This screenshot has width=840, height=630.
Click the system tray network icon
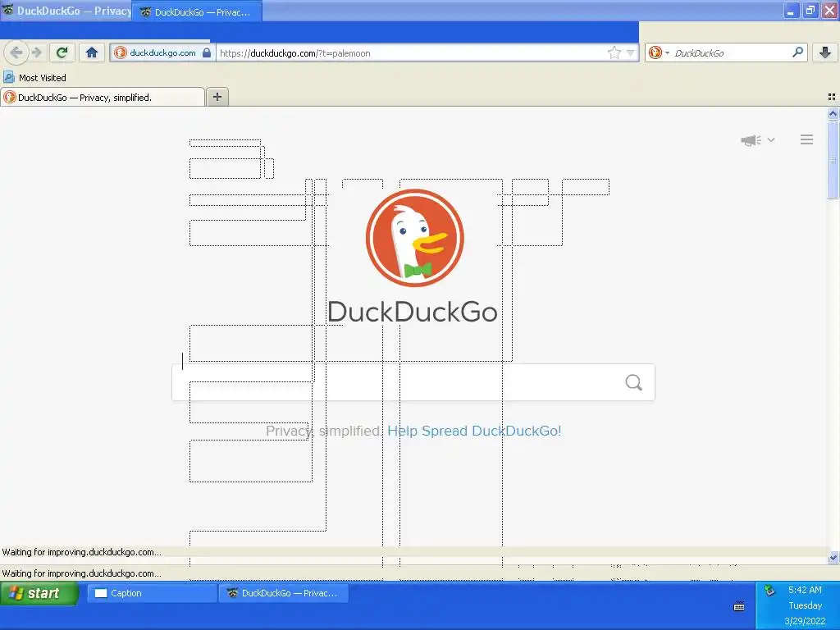(769, 591)
